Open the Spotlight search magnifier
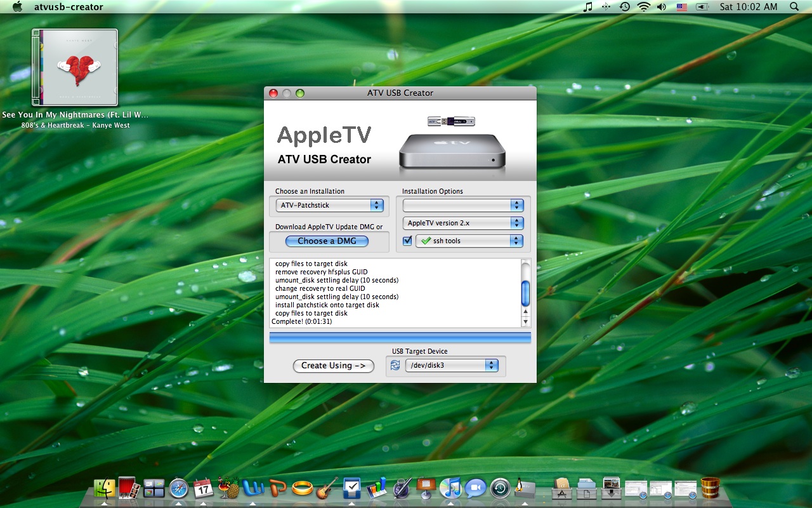Image resolution: width=812 pixels, height=508 pixels. tap(794, 6)
